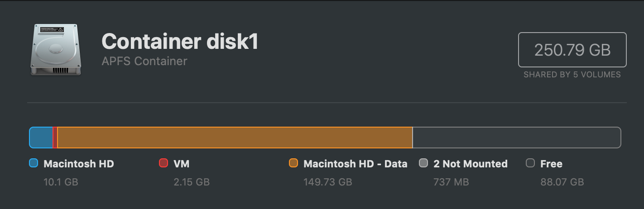
Task: Click the 250.79 GB capacity box
Action: (572, 50)
